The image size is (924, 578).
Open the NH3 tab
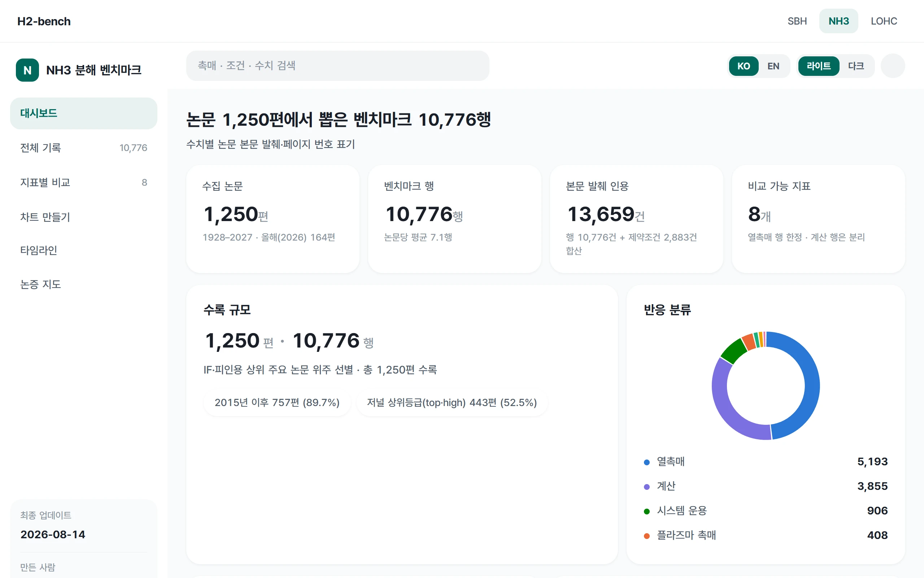pos(838,21)
